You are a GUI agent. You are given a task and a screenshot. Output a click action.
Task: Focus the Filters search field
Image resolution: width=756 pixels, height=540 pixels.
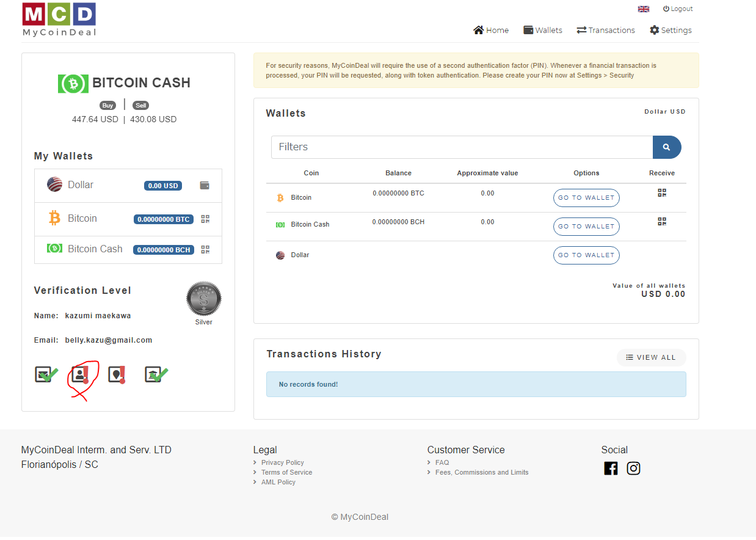[x=462, y=147]
